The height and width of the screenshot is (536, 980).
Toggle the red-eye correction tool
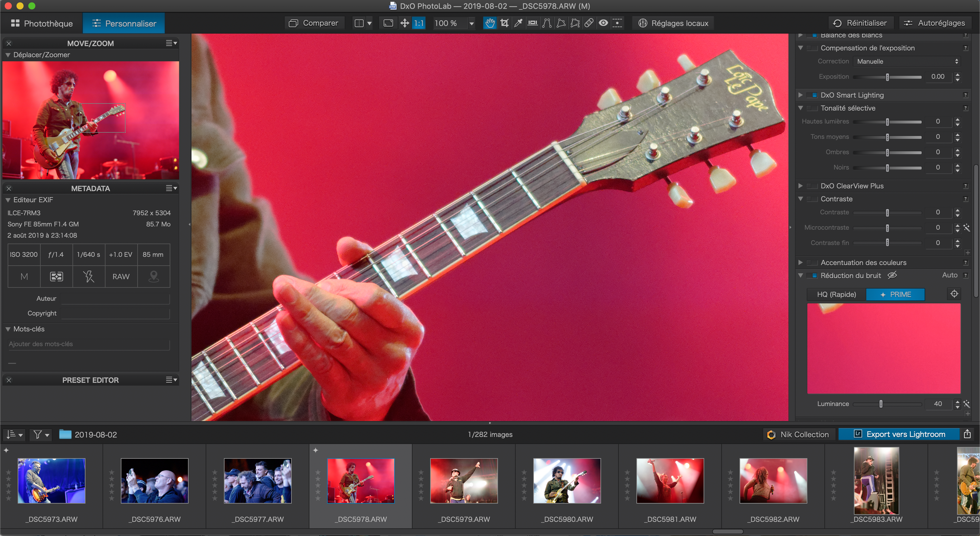point(603,23)
